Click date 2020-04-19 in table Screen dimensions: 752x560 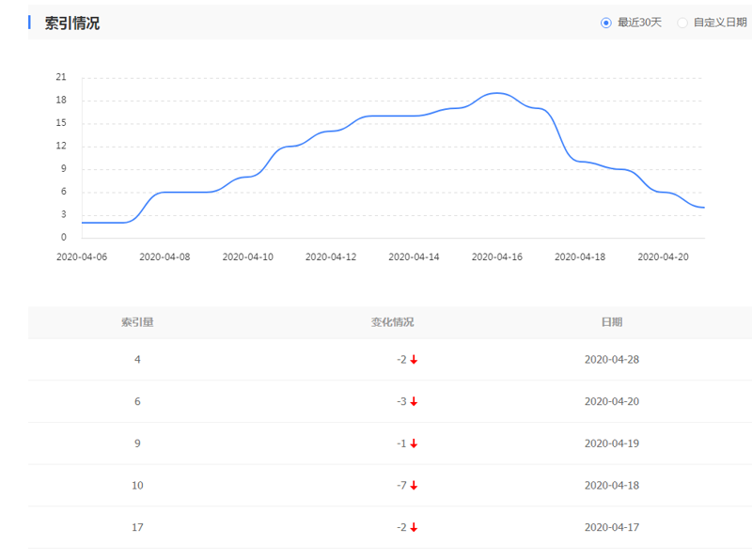[x=612, y=443]
